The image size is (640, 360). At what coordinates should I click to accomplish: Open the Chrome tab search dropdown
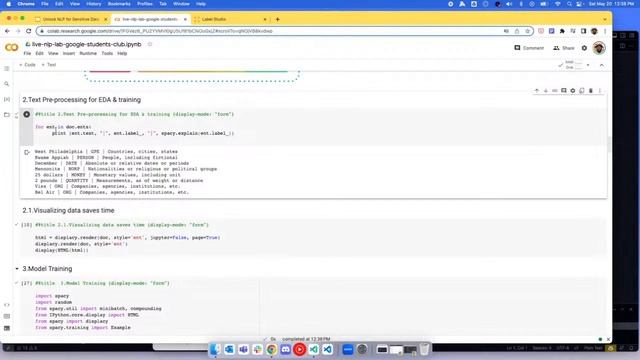click(604, 19)
